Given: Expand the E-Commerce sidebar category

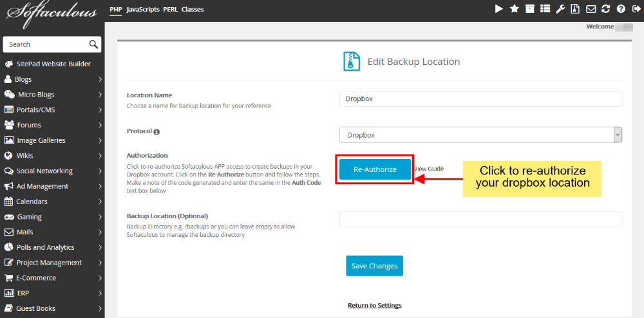Looking at the screenshot, I should (x=52, y=278).
